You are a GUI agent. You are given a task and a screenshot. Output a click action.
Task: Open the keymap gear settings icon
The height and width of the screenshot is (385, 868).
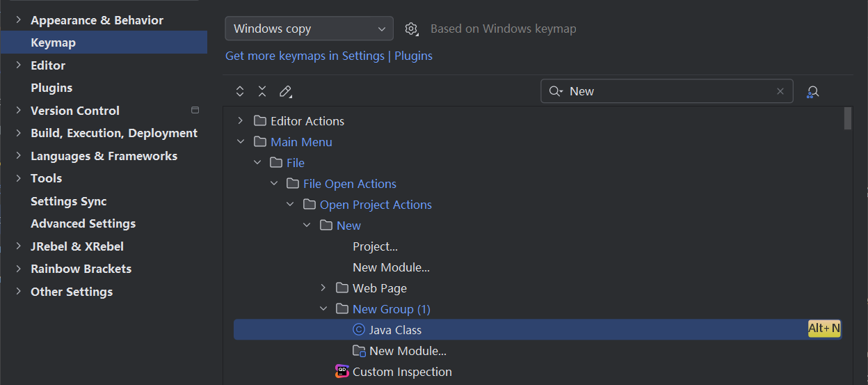coord(411,29)
